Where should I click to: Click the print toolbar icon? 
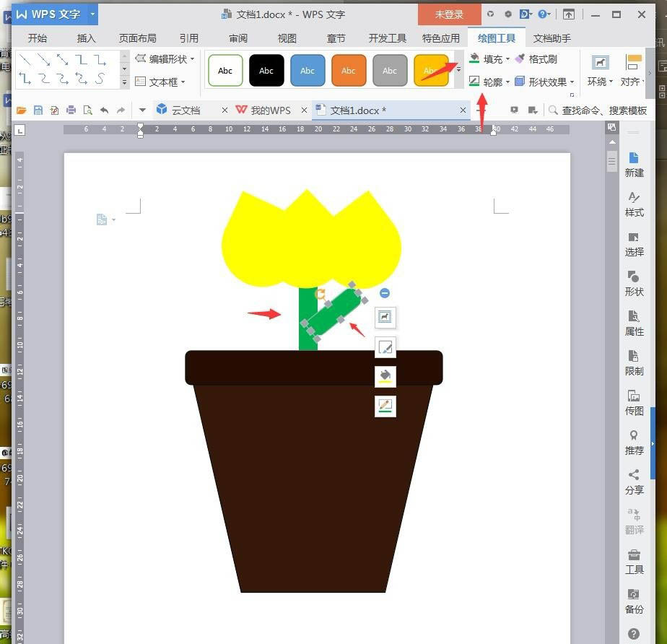pyautogui.click(x=71, y=110)
